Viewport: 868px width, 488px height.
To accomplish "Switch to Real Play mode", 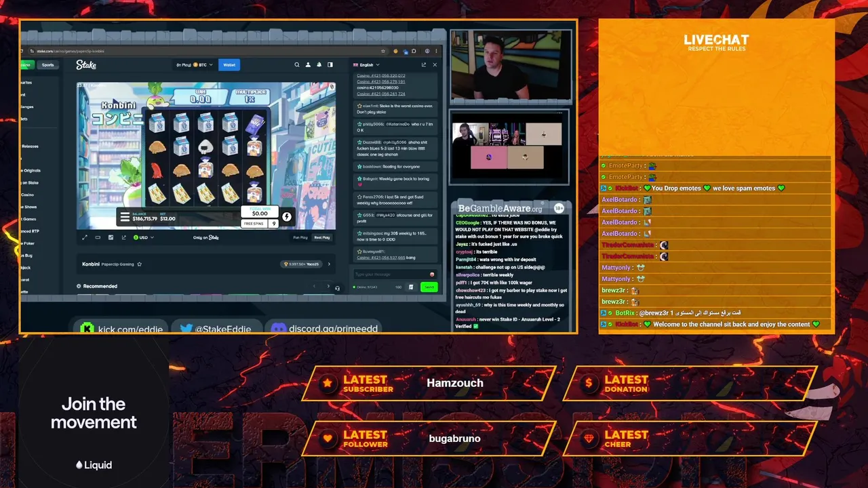I will point(321,237).
